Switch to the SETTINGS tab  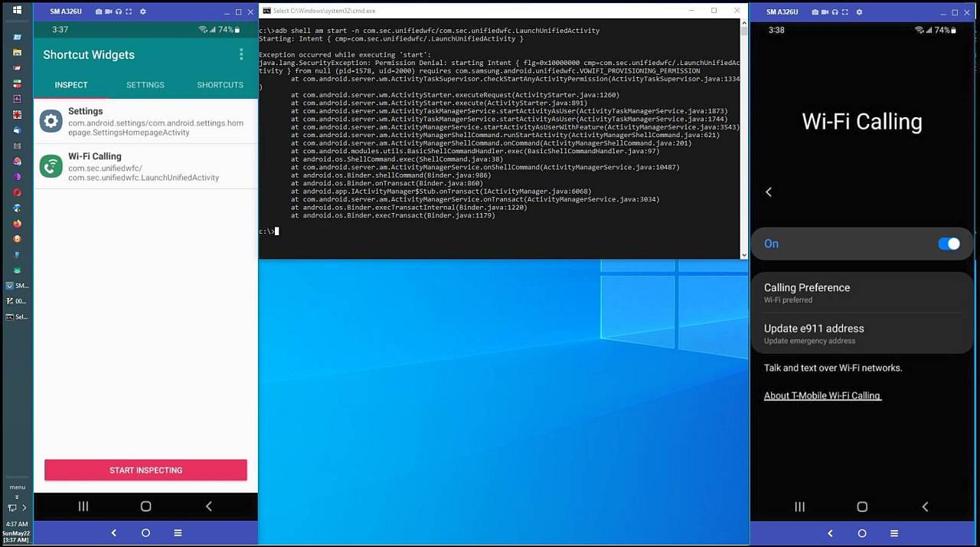145,85
